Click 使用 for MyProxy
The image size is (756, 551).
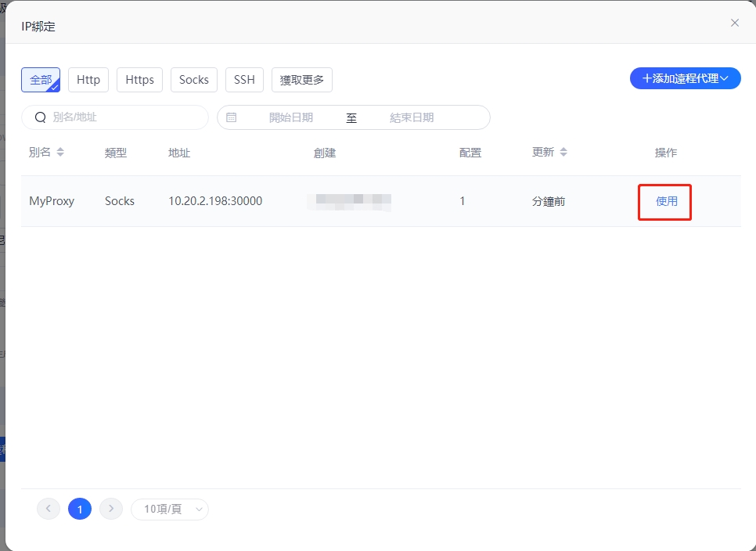pyautogui.click(x=666, y=201)
